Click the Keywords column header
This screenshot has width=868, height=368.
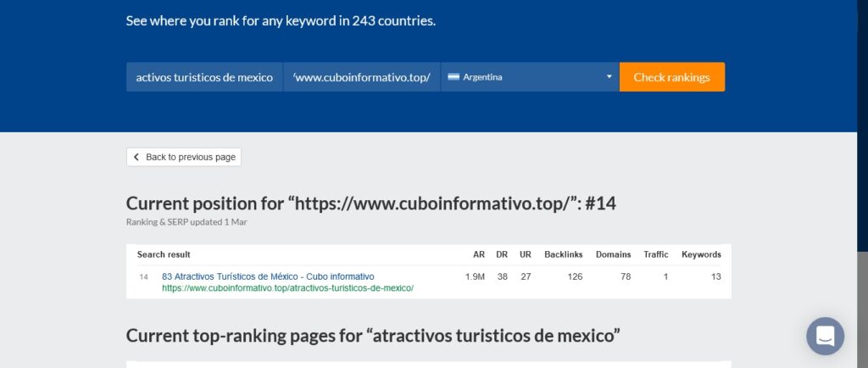tap(701, 254)
